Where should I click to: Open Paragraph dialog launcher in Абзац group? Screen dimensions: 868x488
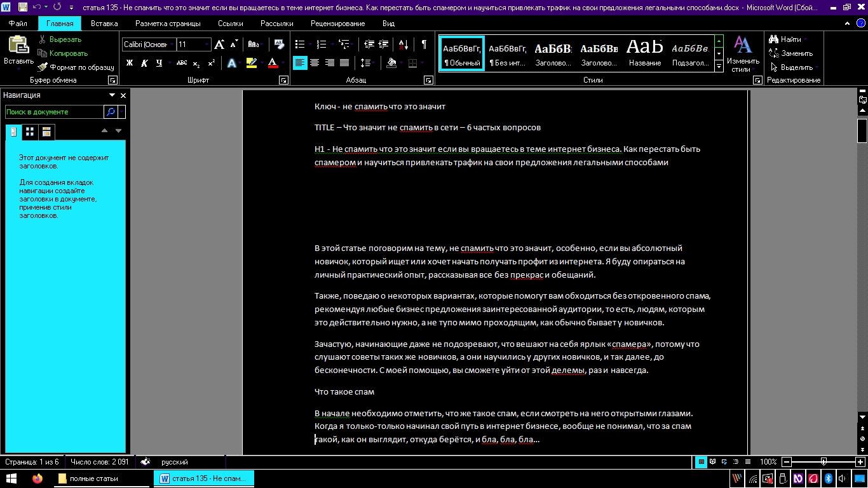pos(428,81)
